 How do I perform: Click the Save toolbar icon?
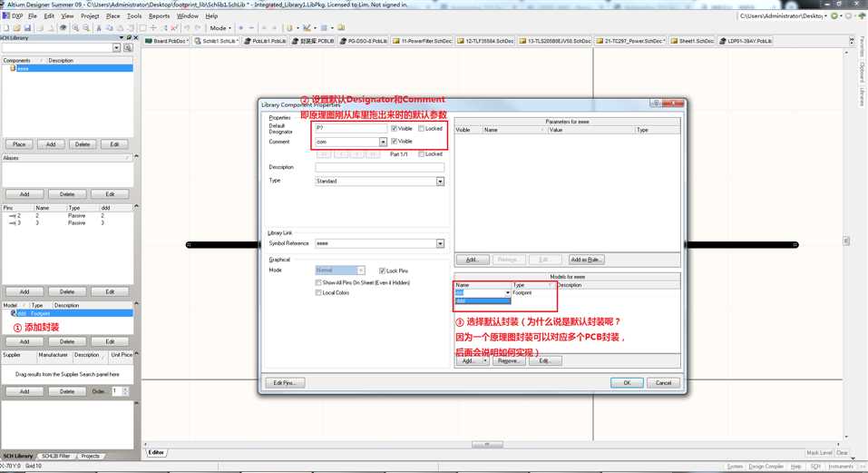[x=28, y=28]
